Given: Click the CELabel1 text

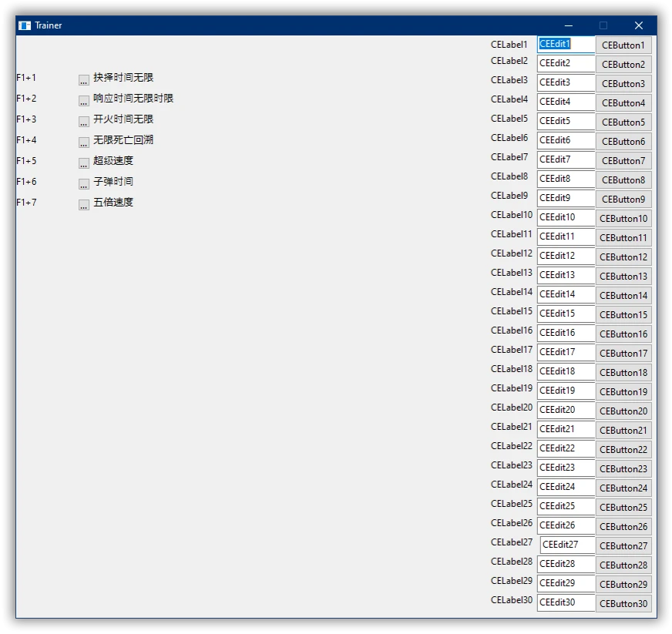Looking at the screenshot, I should pos(509,45).
